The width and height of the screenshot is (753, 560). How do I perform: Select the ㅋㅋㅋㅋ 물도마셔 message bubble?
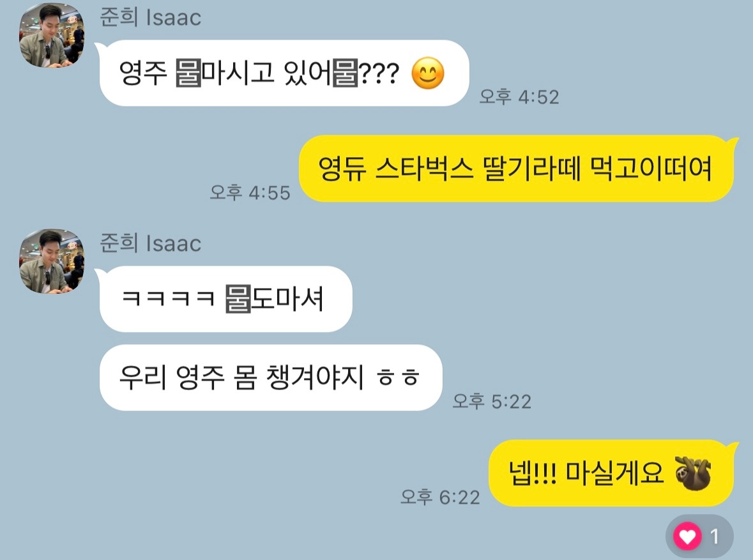[225, 299]
